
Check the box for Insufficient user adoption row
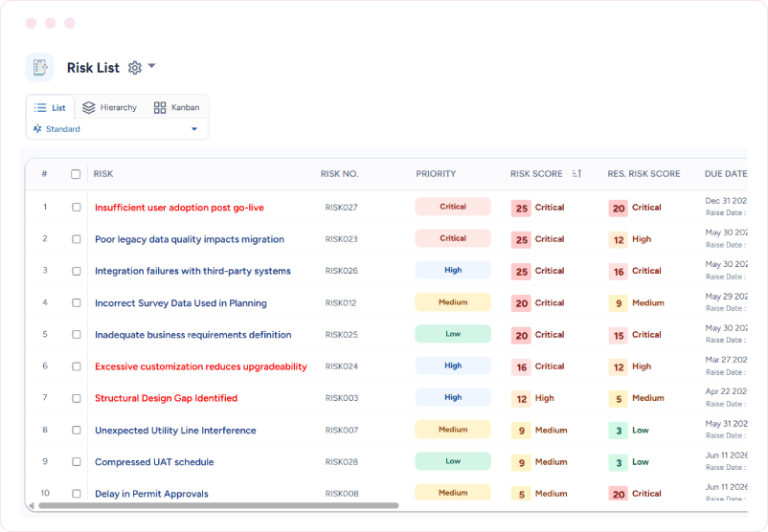coord(77,207)
